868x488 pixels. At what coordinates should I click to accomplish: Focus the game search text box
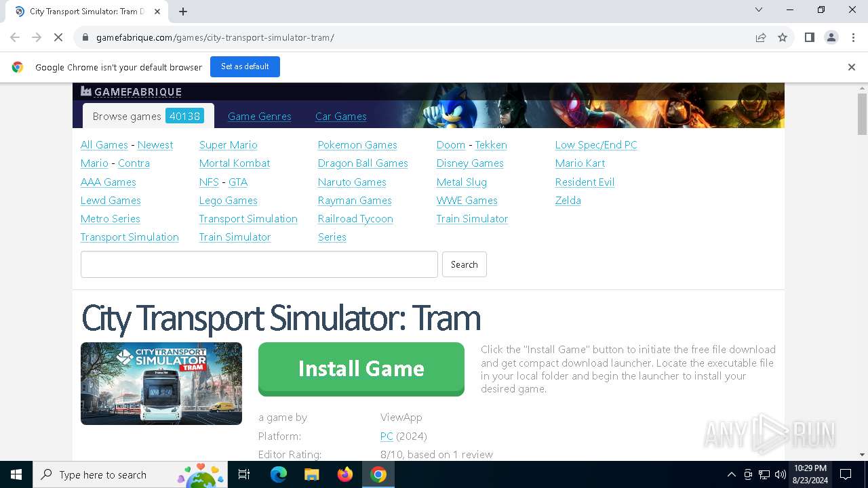(259, 264)
